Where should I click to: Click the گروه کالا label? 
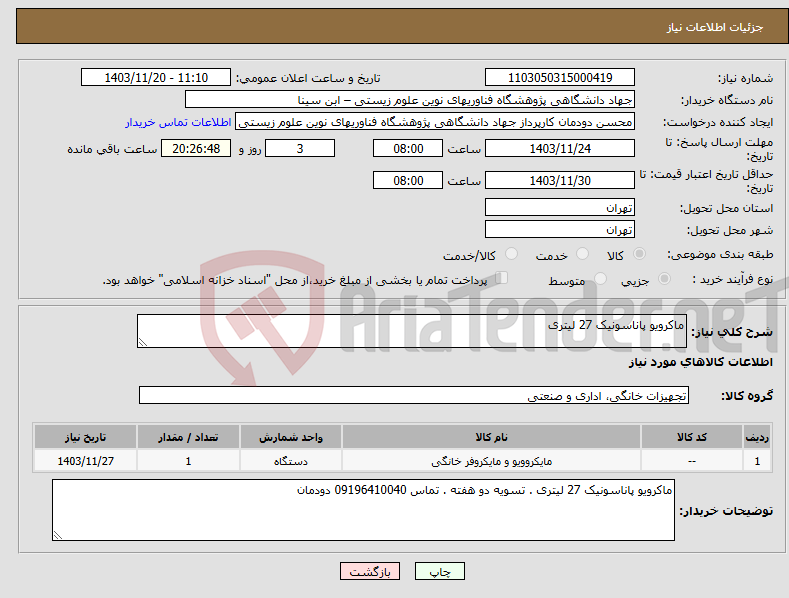pos(747,396)
